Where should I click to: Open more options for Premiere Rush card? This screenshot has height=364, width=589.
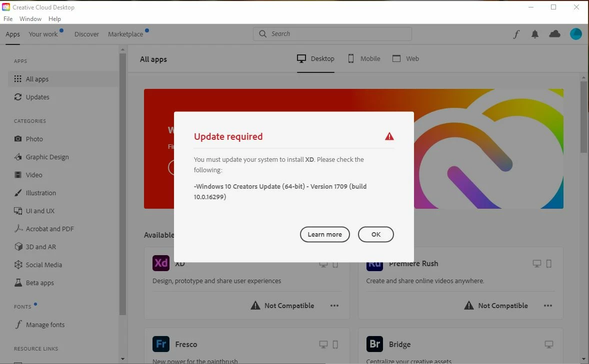547,306
